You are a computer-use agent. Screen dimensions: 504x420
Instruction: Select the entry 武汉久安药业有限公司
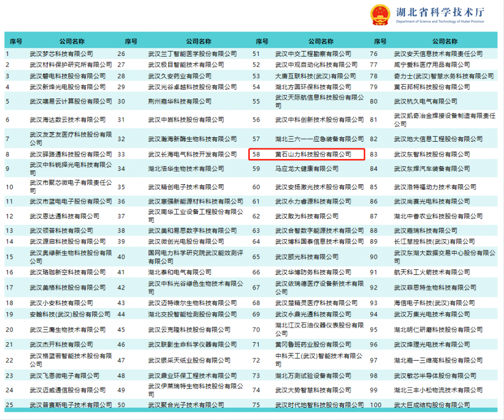point(180,76)
